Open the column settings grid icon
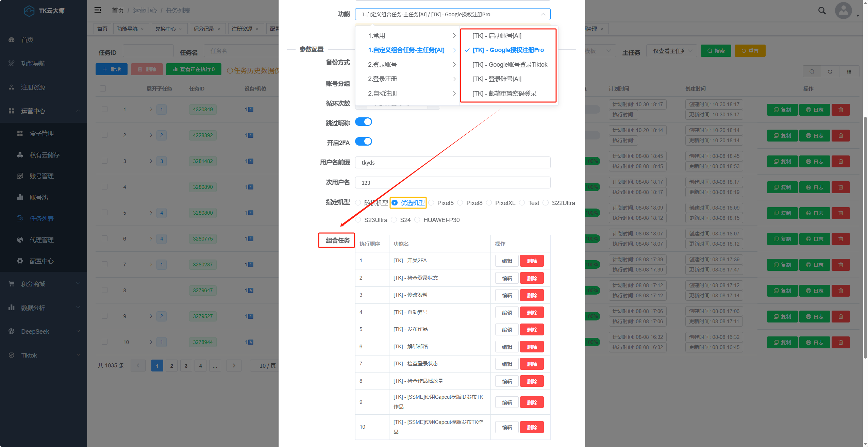The image size is (868, 447). [x=849, y=71]
